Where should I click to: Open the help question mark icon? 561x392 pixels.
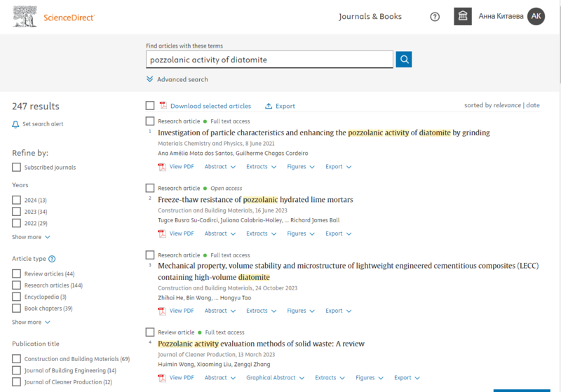pyautogui.click(x=435, y=17)
